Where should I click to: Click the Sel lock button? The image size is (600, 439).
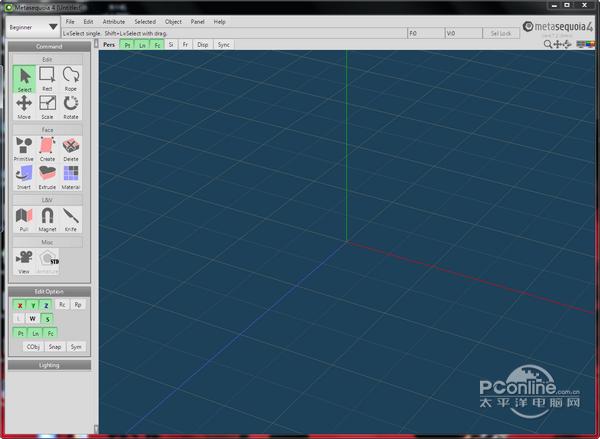click(x=501, y=34)
